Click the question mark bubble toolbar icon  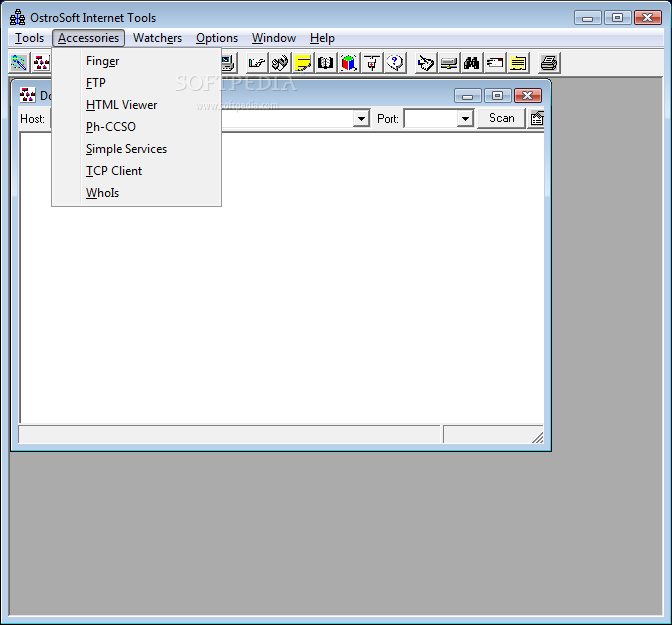coord(395,63)
